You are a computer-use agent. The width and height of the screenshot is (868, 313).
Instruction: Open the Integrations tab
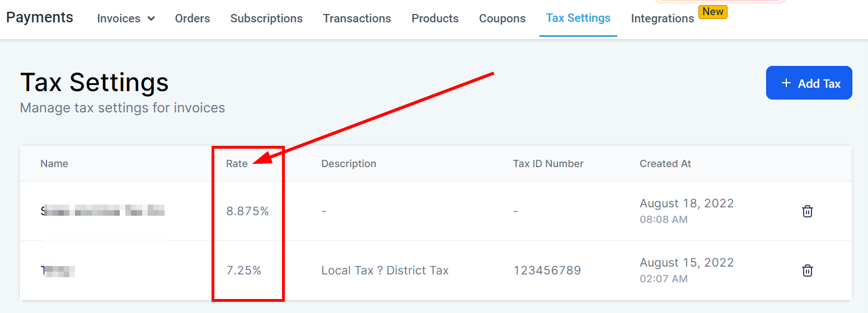coord(663,18)
